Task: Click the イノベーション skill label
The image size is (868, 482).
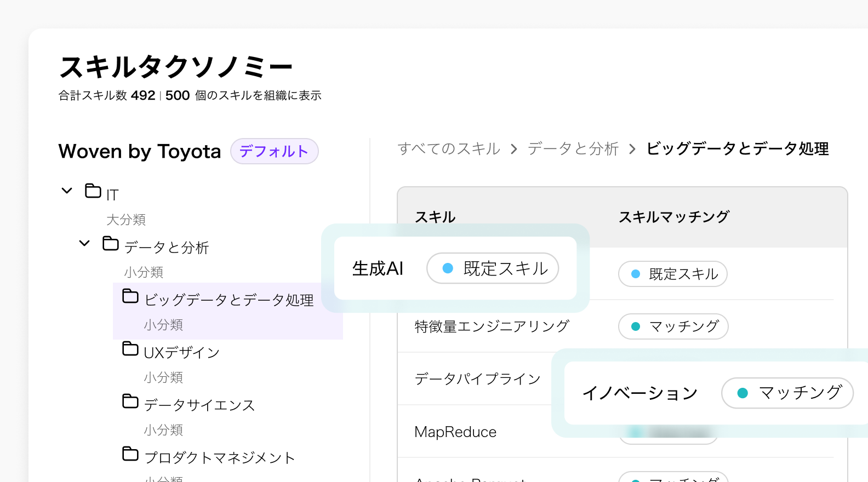Action: [639, 393]
